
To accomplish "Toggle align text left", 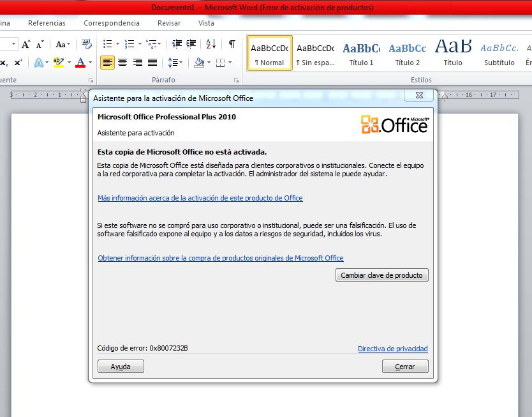I will pyautogui.click(x=108, y=63).
